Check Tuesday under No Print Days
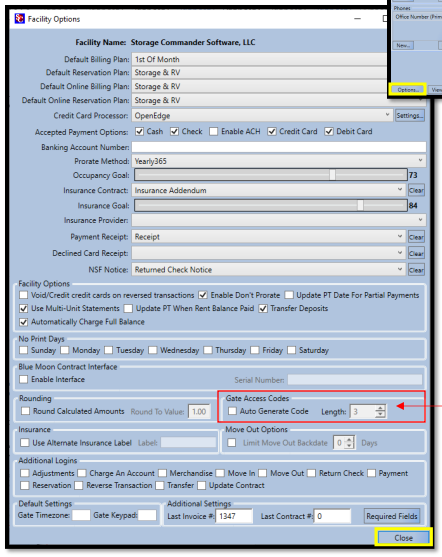The image size is (442, 557). coord(108,350)
